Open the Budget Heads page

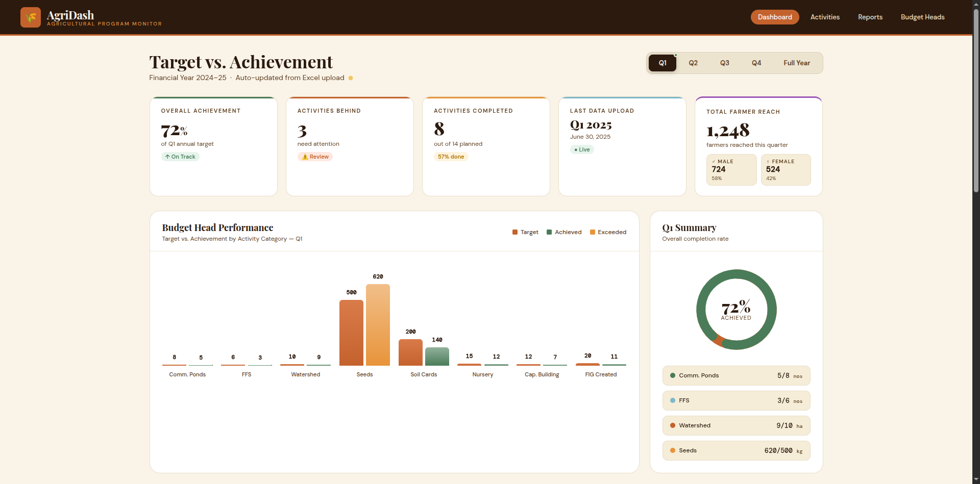tap(922, 17)
